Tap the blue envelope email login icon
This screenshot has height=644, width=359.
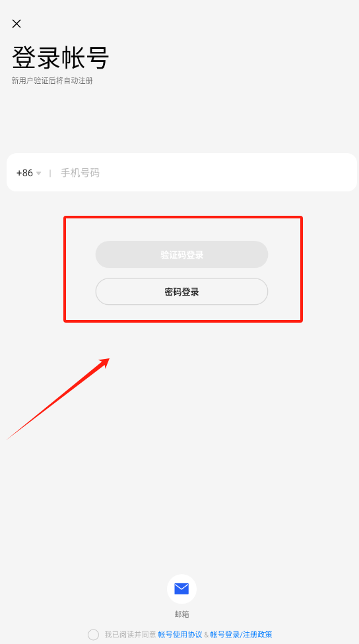point(181,589)
